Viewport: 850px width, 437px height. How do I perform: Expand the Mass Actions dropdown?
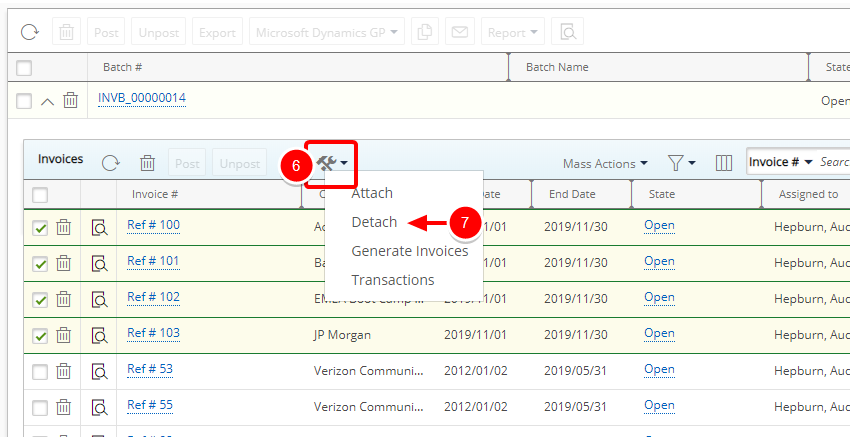click(x=604, y=163)
